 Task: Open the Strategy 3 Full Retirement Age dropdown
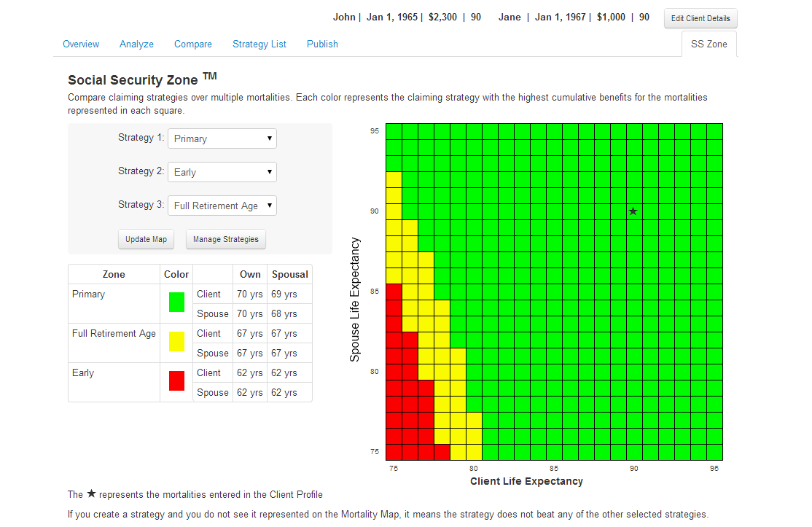coord(222,206)
